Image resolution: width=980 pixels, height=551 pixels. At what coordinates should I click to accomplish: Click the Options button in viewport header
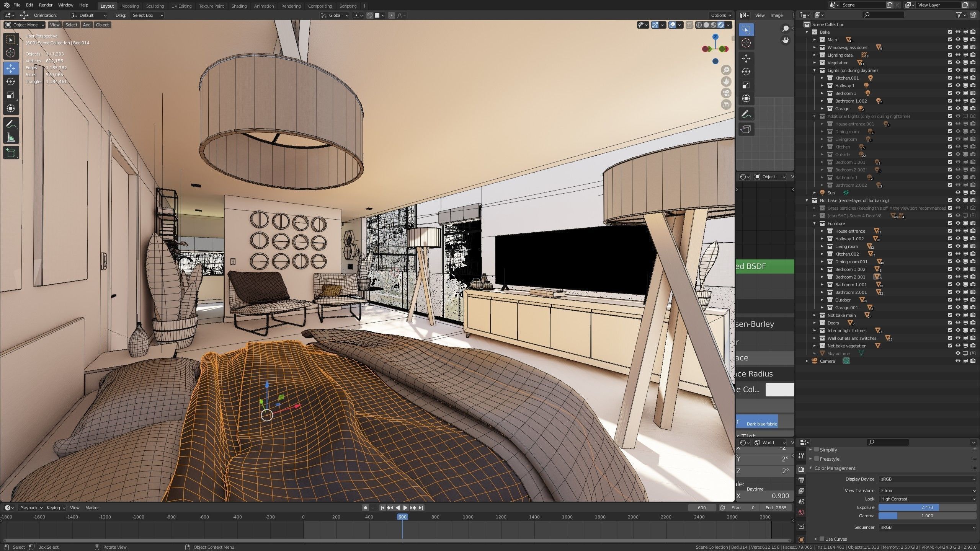(x=721, y=15)
